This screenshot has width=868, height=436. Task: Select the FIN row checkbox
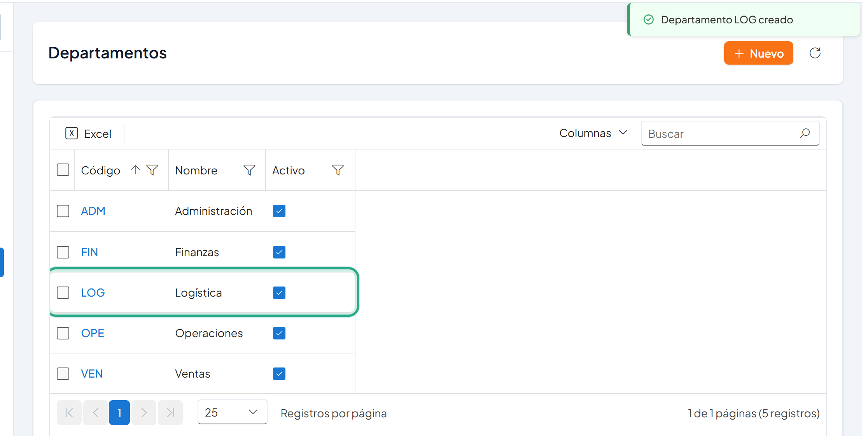tap(63, 252)
